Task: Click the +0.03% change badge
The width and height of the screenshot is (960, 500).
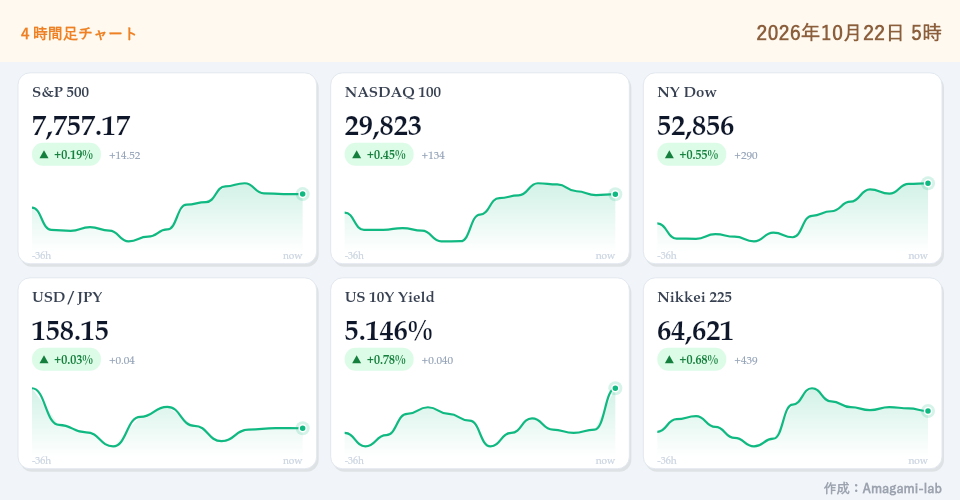Action: coord(66,360)
